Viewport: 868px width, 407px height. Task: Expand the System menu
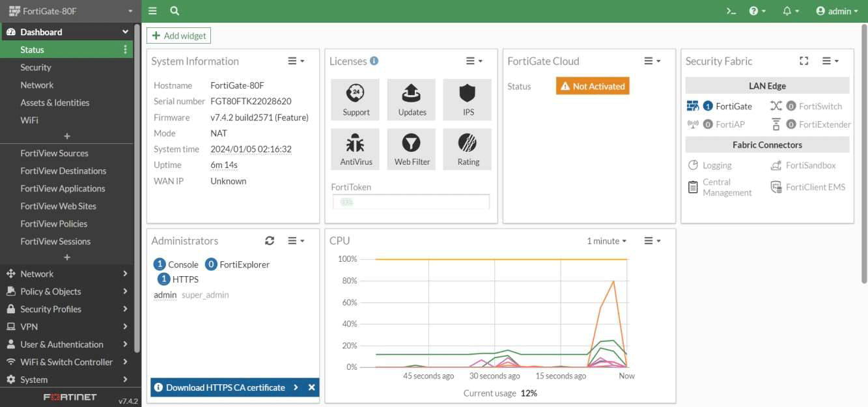[x=66, y=379]
